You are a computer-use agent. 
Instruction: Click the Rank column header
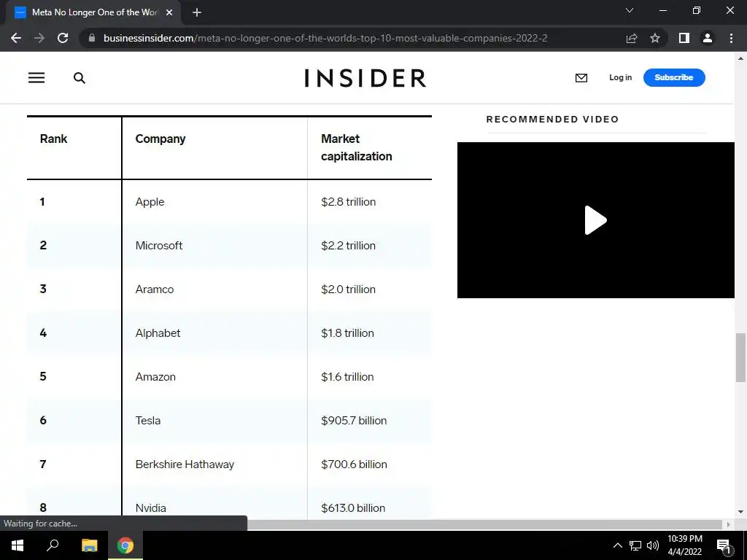[54, 139]
